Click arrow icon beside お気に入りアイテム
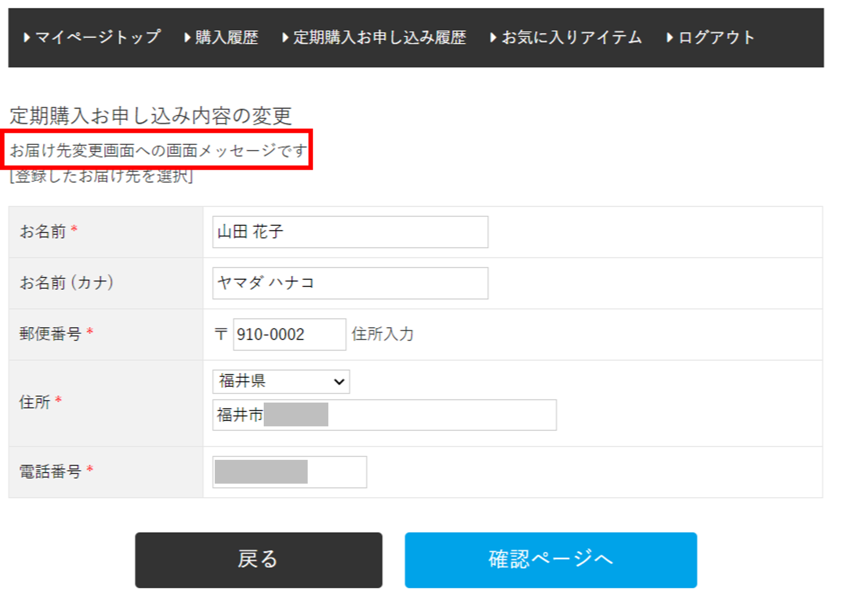Viewport: 866px width, 616px height. click(493, 38)
